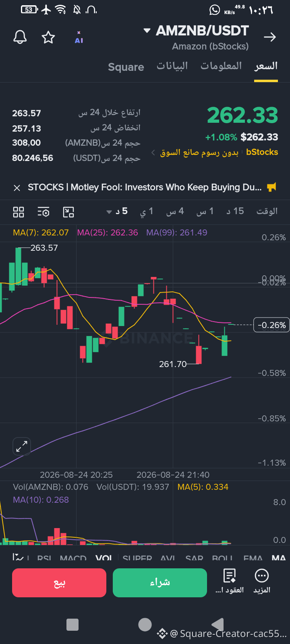290x644 pixels.
Task: Select the الوقت line chart option
Action: click(267, 211)
